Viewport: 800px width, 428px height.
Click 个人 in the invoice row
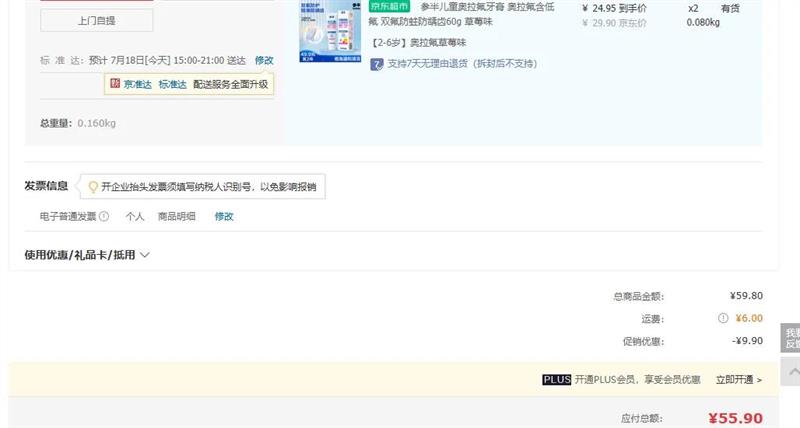135,216
